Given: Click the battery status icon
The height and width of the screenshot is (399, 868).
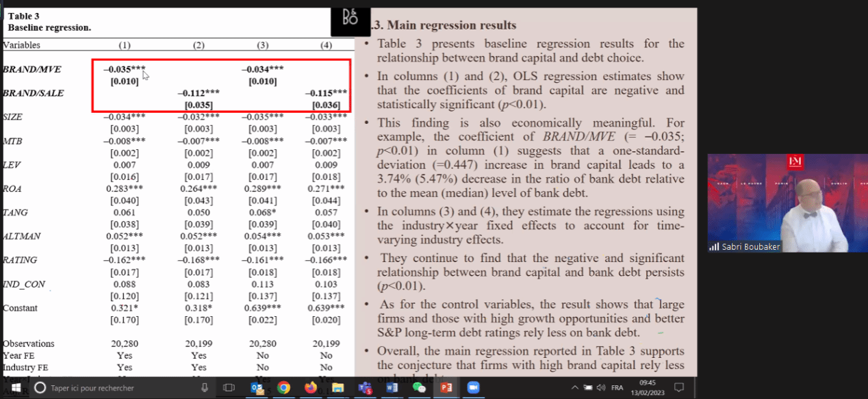Looking at the screenshot, I should (x=588, y=388).
